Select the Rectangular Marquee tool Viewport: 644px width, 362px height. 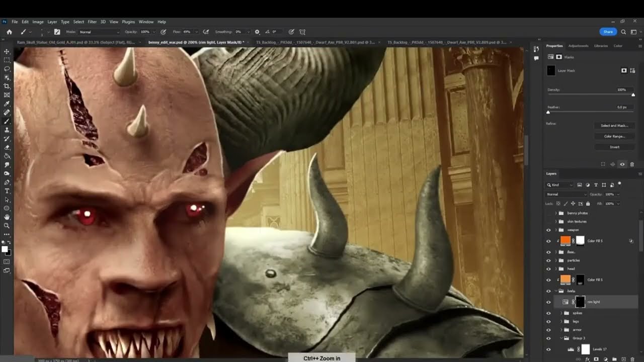point(7,60)
